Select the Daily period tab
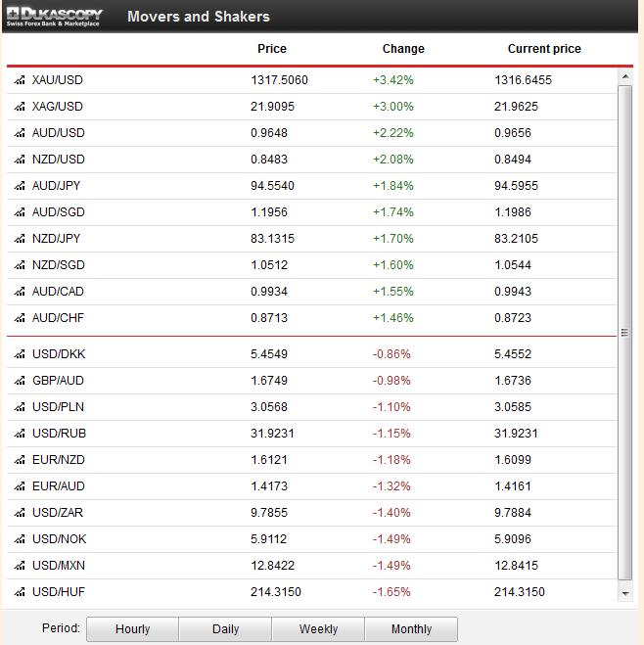This screenshot has height=645, width=644. [225, 629]
